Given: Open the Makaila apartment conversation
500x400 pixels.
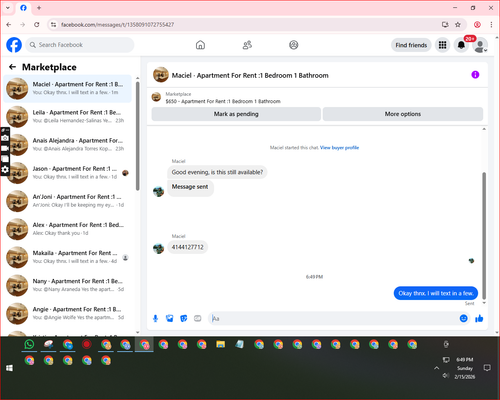Looking at the screenshot, I should tap(67, 257).
